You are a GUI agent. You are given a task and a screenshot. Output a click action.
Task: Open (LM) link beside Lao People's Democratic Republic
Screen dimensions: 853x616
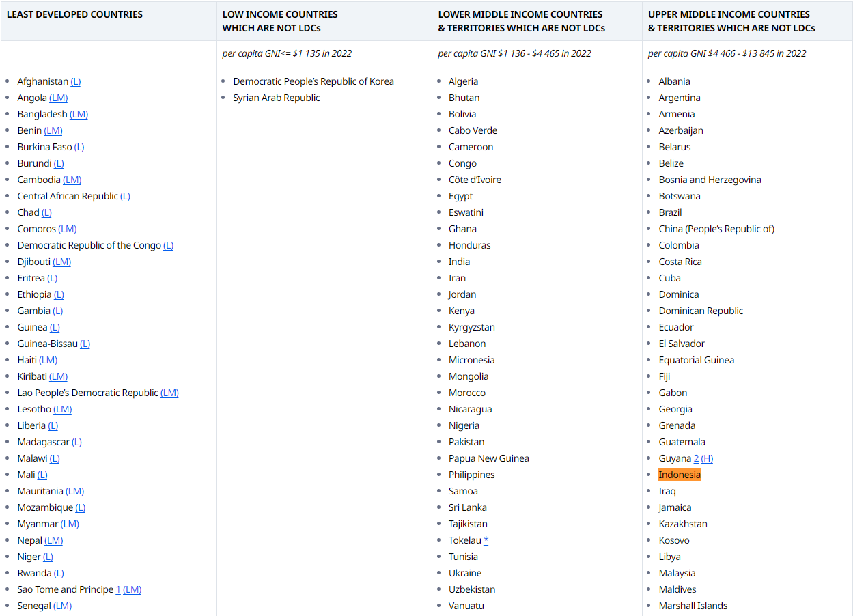coord(169,393)
